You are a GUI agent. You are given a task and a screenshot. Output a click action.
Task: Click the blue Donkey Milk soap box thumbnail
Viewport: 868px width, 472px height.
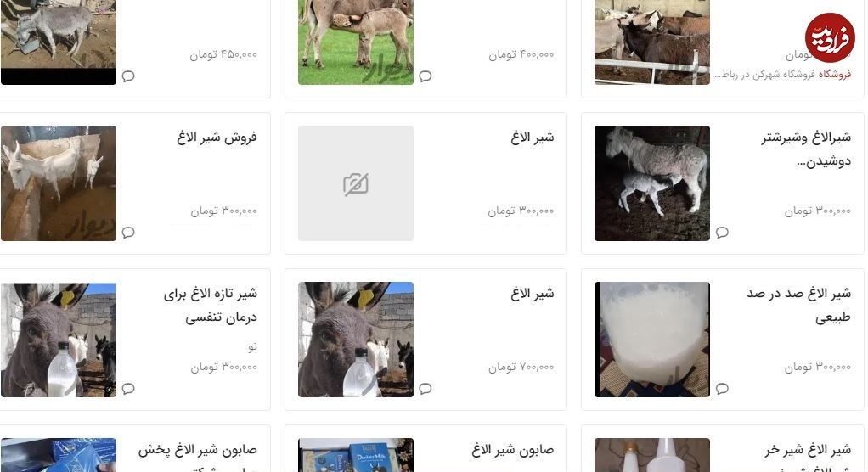click(355, 455)
